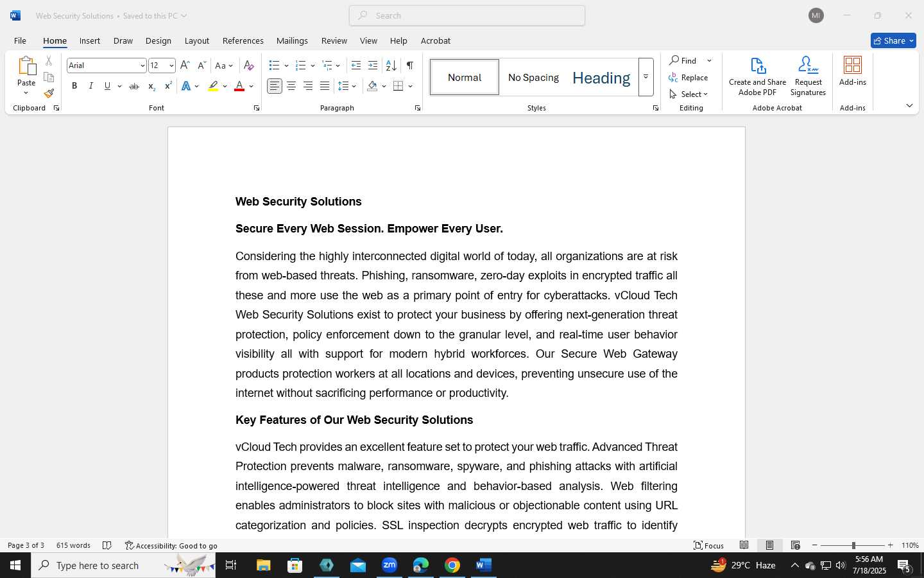Image resolution: width=924 pixels, height=578 pixels.
Task: Open the Add-ins icon
Action: point(853,71)
